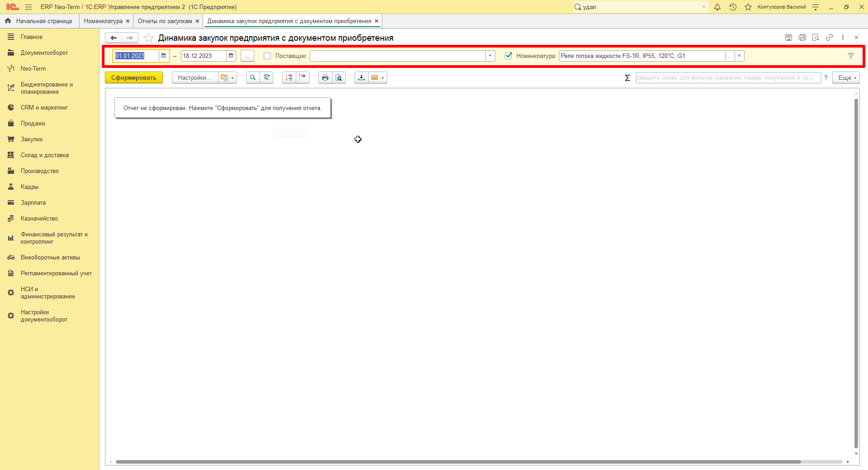Viewport: 868px width, 470px height.
Task: Click the find-next refresh search icon
Action: tap(267, 77)
